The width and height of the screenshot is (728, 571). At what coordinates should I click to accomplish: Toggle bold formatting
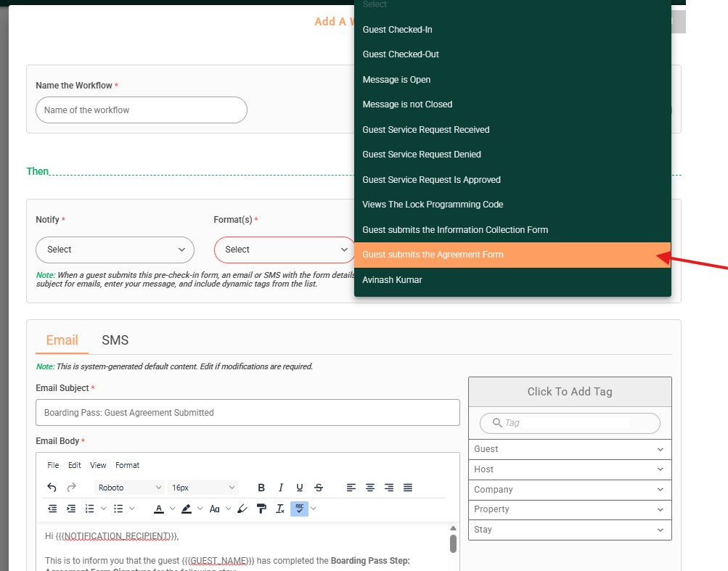[261, 488]
